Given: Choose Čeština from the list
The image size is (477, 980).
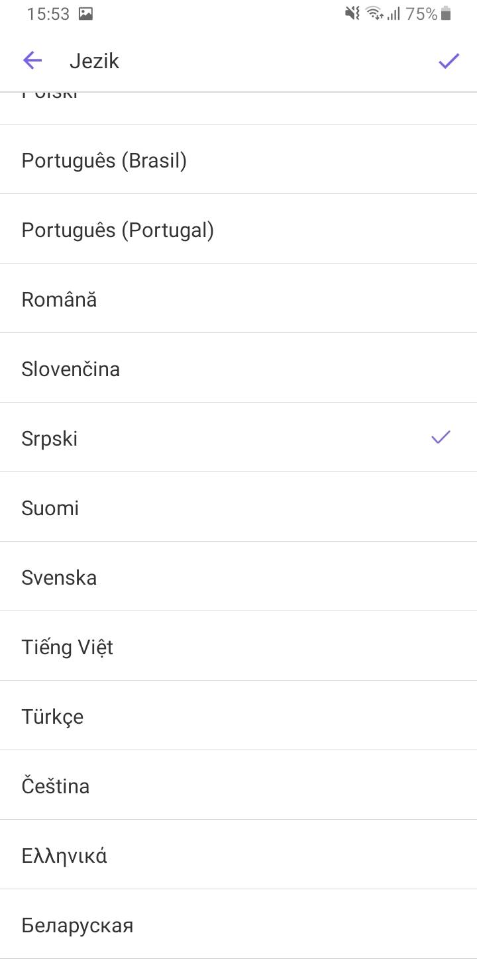Looking at the screenshot, I should (x=56, y=786).
